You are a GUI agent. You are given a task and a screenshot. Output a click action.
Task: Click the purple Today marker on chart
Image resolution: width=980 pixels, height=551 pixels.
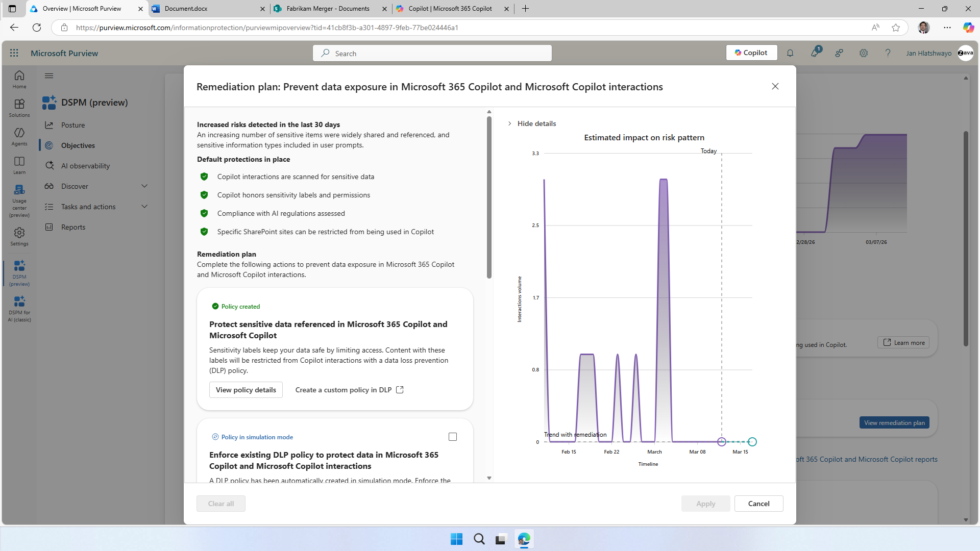(x=722, y=442)
